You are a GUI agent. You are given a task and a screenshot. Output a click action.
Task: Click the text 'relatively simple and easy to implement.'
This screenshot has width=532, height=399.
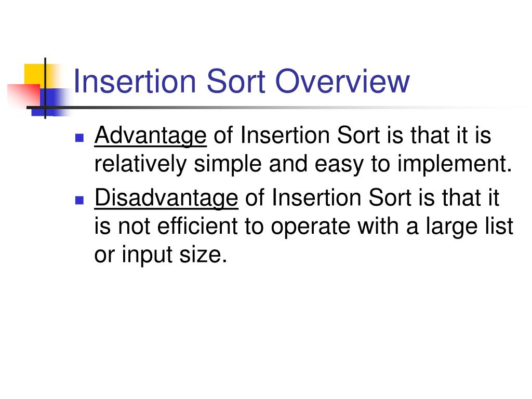point(303,165)
